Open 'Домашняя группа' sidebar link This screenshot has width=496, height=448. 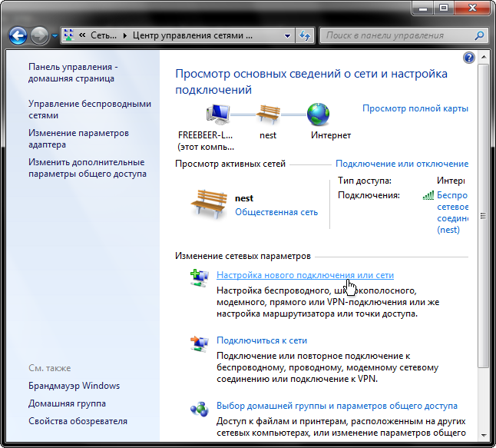pyautogui.click(x=67, y=403)
